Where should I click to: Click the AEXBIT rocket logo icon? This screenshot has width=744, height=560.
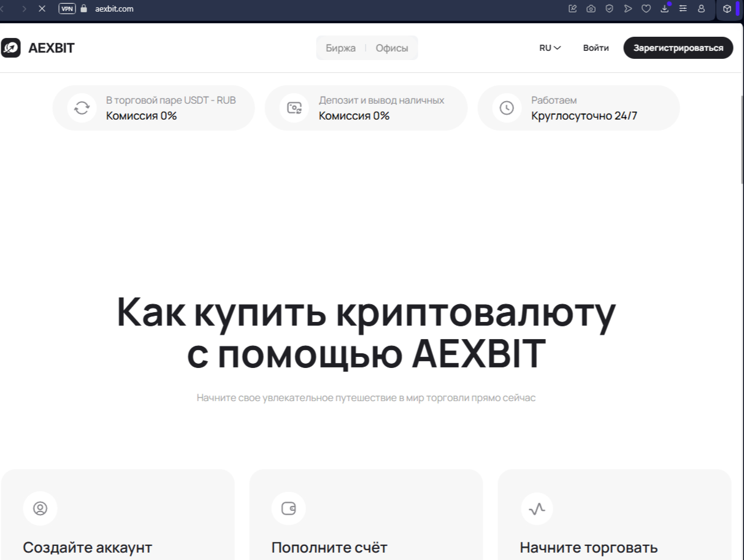[11, 48]
